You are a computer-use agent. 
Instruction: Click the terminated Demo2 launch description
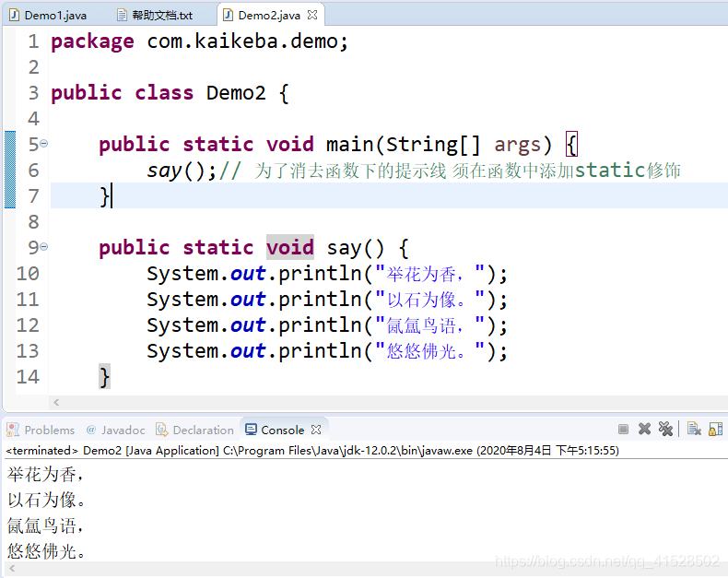(x=312, y=450)
